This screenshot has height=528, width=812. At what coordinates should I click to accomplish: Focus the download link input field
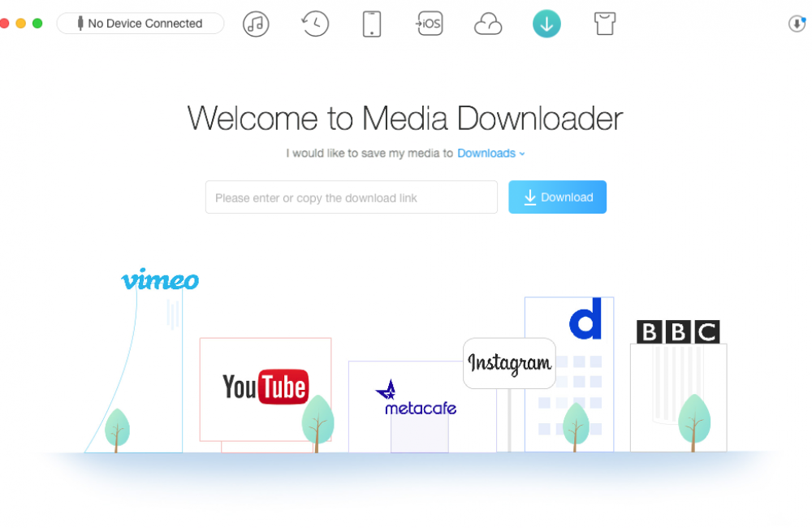351,197
